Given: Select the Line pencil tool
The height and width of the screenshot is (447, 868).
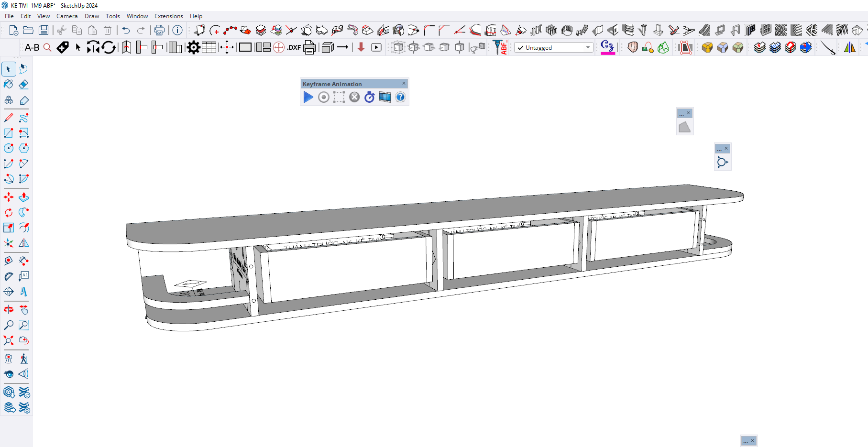Looking at the screenshot, I should pos(9,118).
